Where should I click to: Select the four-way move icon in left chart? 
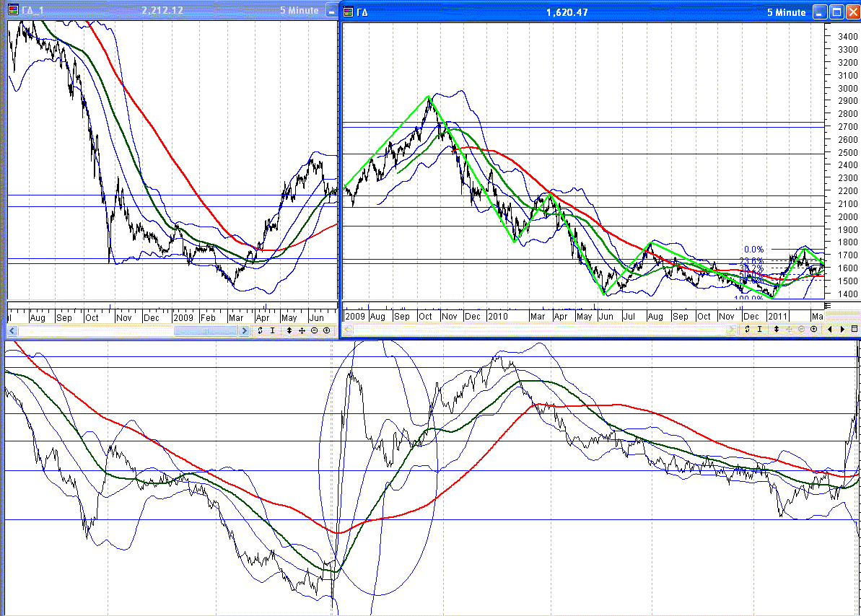coord(301,330)
